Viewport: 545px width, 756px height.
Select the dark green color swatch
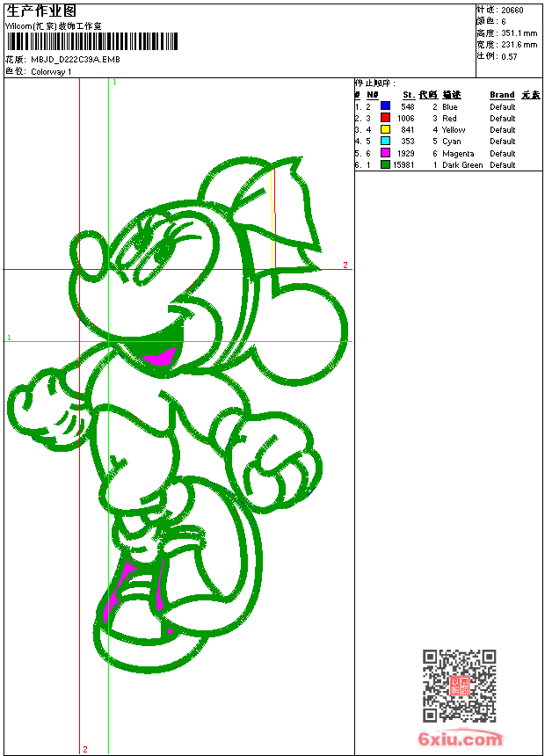coord(385,164)
